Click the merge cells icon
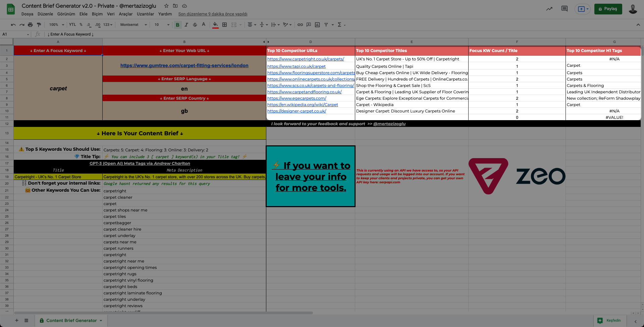This screenshot has width=644, height=327. pos(234,25)
